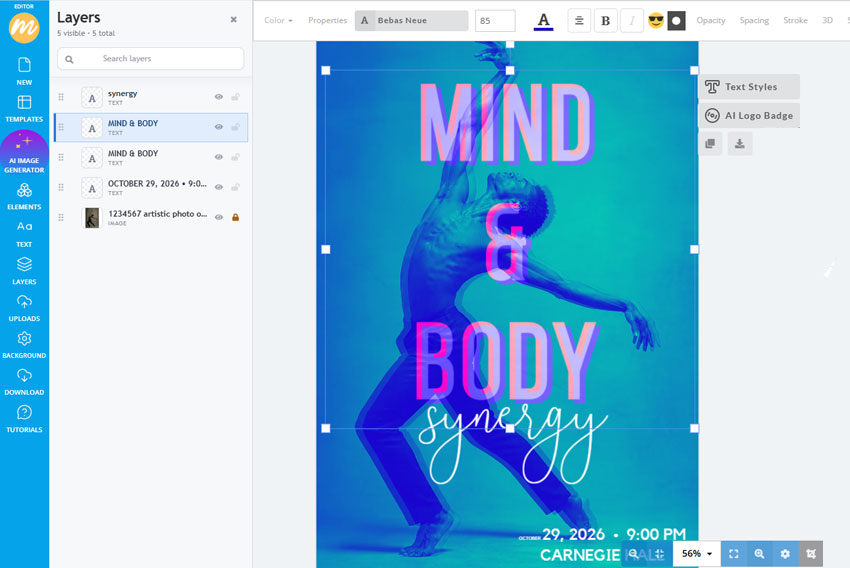Viewport: 850px width, 568px height.
Task: Open the Stroke settings
Action: [795, 21]
